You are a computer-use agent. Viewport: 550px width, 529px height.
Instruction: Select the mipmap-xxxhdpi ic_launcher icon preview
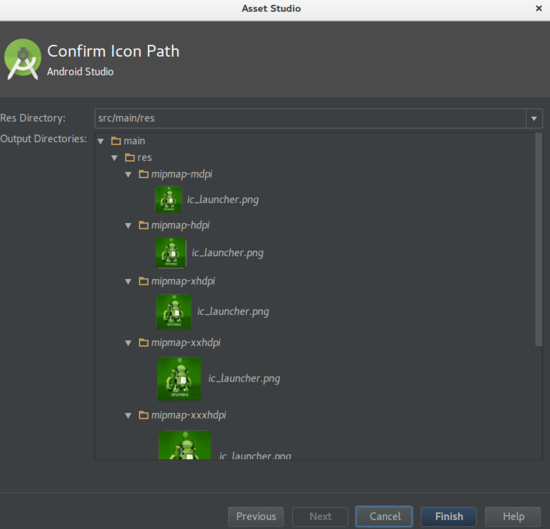click(x=185, y=445)
